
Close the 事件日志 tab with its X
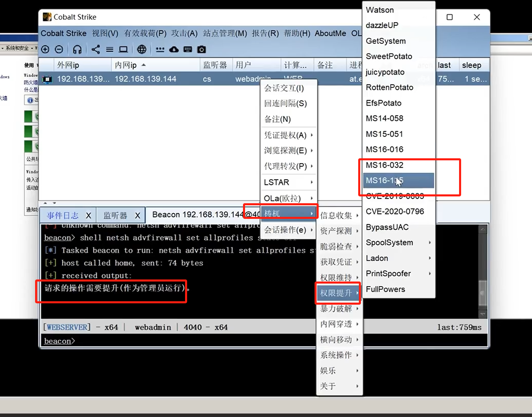(89, 215)
